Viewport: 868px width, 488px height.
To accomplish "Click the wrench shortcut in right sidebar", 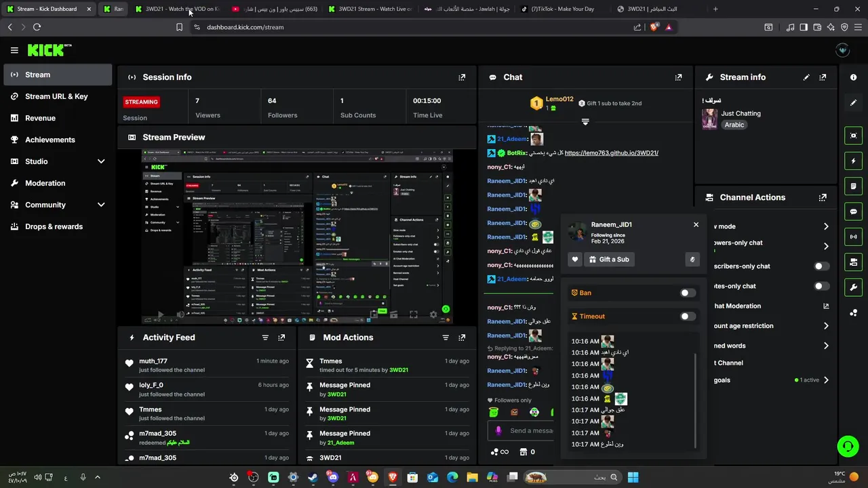I will tap(853, 287).
